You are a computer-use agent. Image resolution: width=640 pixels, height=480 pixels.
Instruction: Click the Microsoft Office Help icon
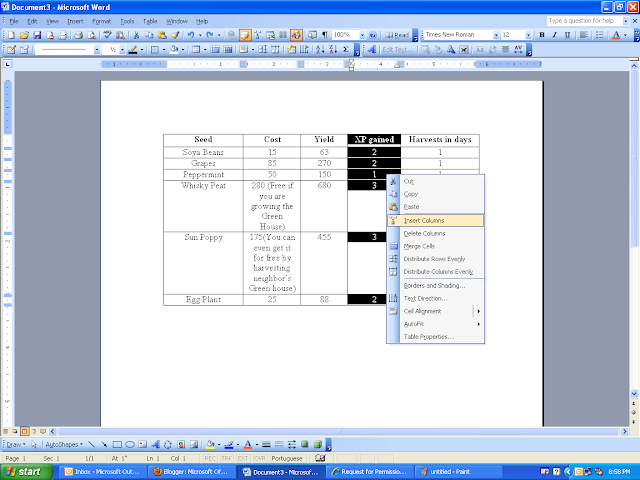(372, 36)
